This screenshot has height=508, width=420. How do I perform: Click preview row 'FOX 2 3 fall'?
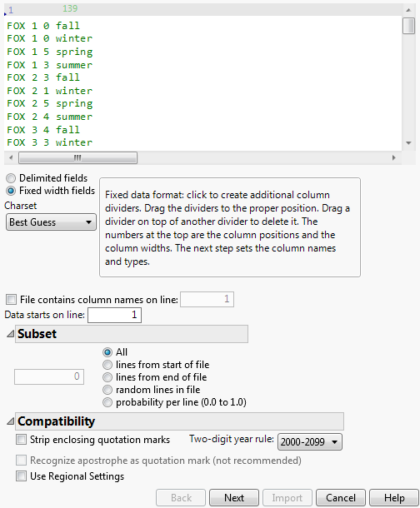coord(43,77)
